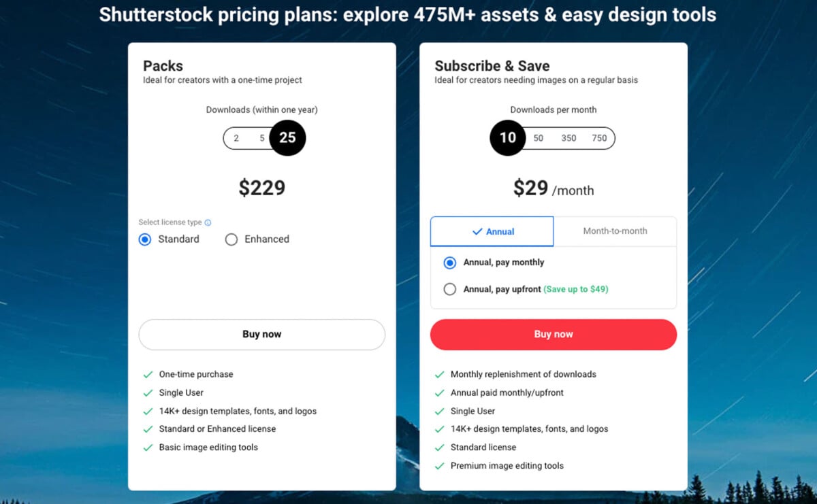Click checkmark beside Standard license
Screen dimensions: 817x504
point(440,448)
